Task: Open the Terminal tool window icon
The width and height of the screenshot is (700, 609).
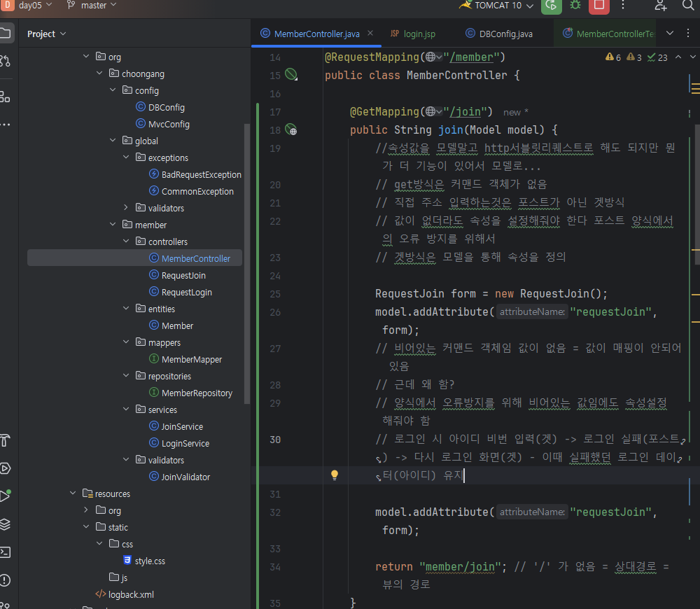Action: (x=5, y=552)
